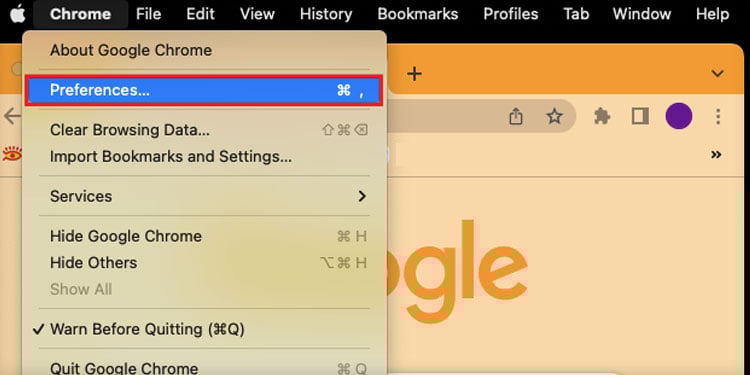Expand the tab search down chevron
This screenshot has width=750, height=375.
coord(717,74)
